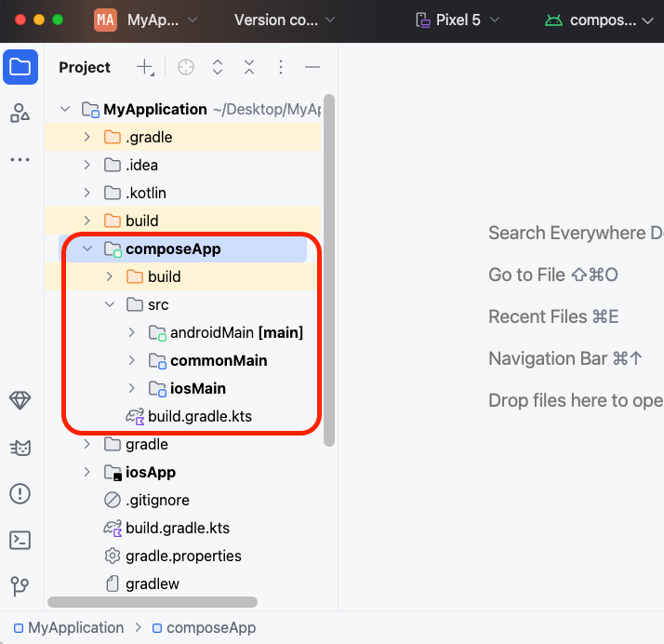Open the Version control dropdown
This screenshot has height=644, width=664.
(x=284, y=20)
